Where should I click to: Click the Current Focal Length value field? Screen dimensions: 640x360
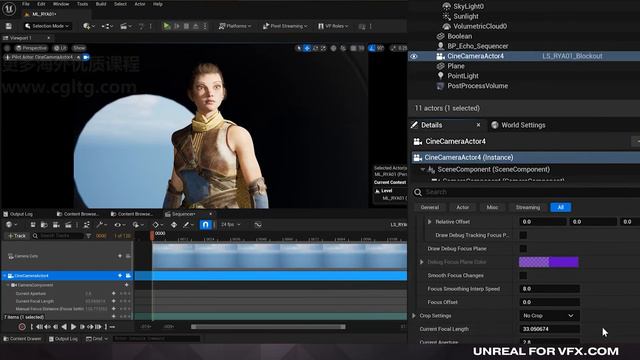coord(549,329)
